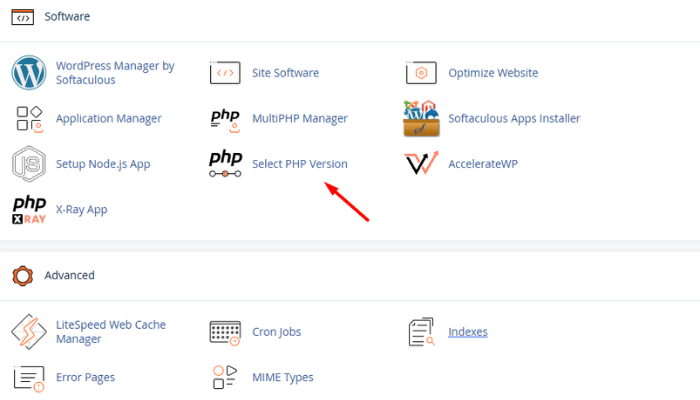Follow the Indexes link
The width and height of the screenshot is (700, 400).
pos(468,331)
